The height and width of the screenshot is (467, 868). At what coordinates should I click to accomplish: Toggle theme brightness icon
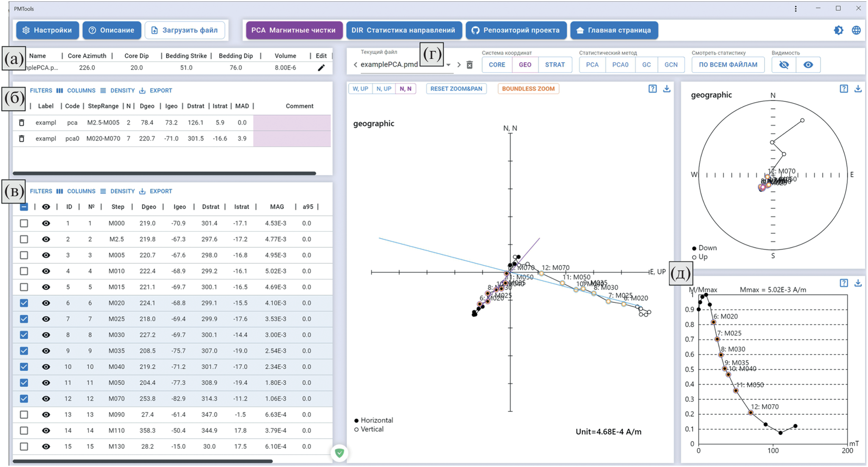coord(838,30)
